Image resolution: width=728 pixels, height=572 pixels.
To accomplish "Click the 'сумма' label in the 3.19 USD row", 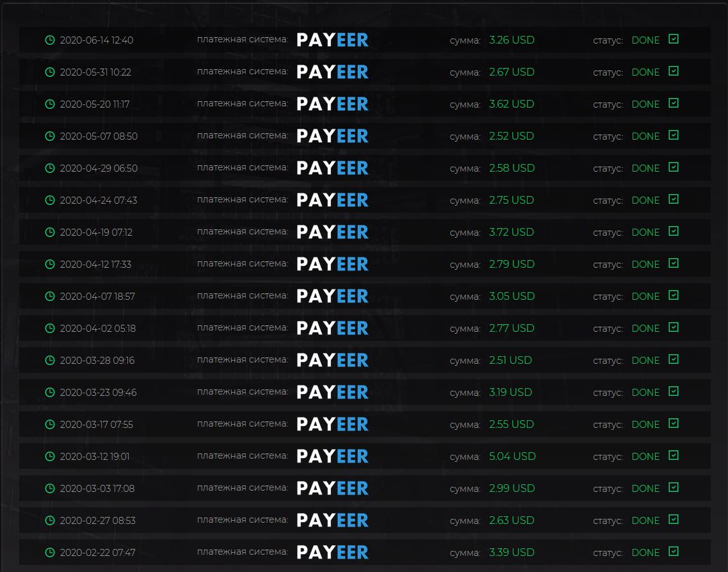I will pyautogui.click(x=465, y=393).
